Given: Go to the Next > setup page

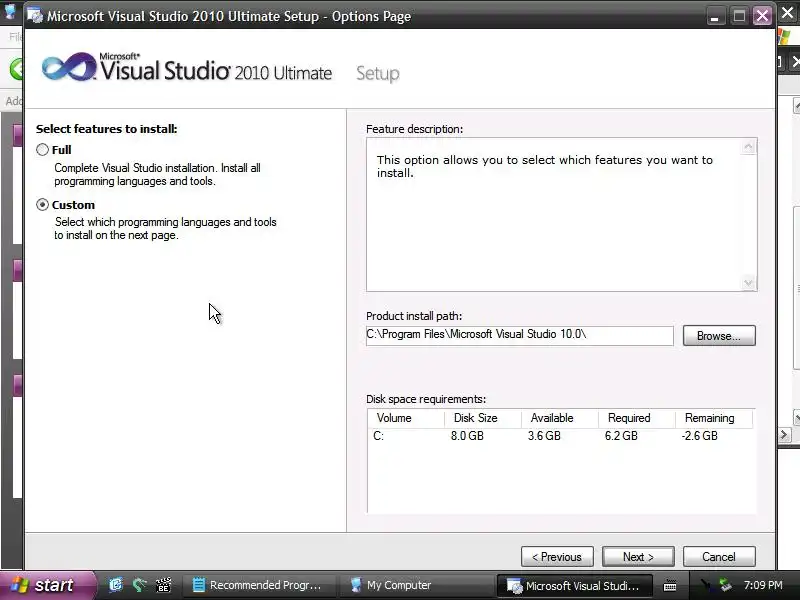Looking at the screenshot, I should (638, 557).
